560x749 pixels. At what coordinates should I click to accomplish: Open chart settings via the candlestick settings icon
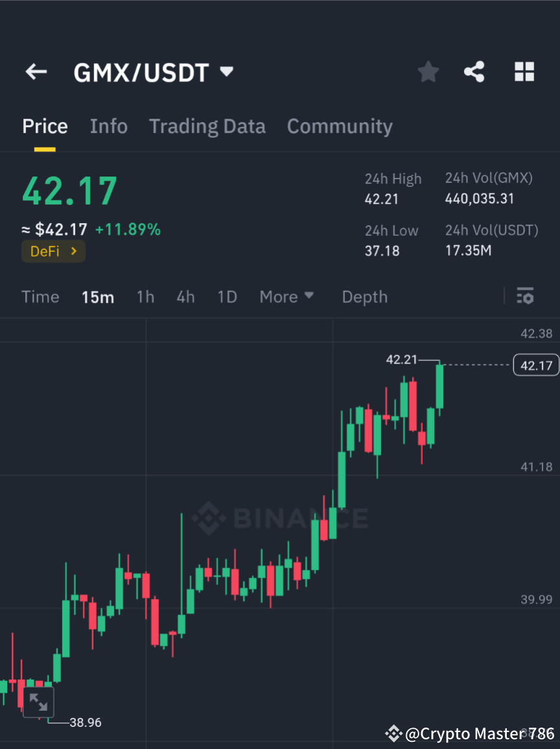click(x=525, y=296)
